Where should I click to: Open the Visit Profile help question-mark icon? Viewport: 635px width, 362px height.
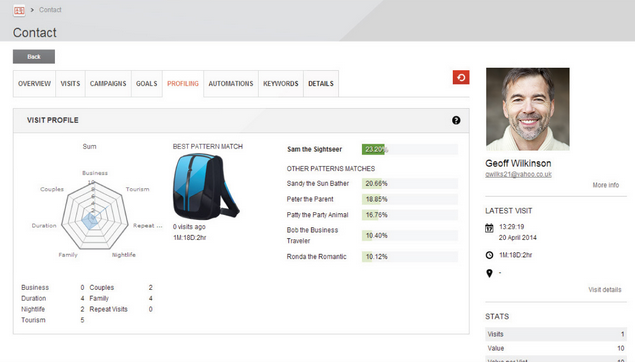click(x=456, y=120)
